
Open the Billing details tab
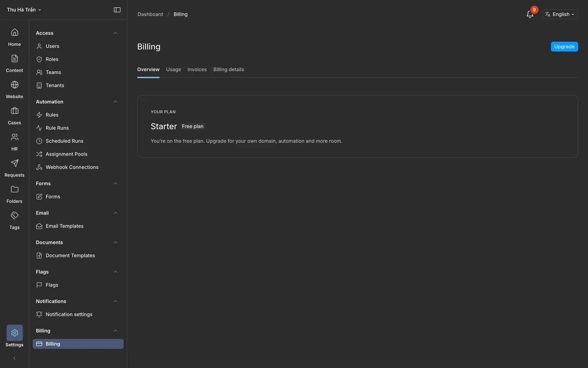pyautogui.click(x=229, y=70)
